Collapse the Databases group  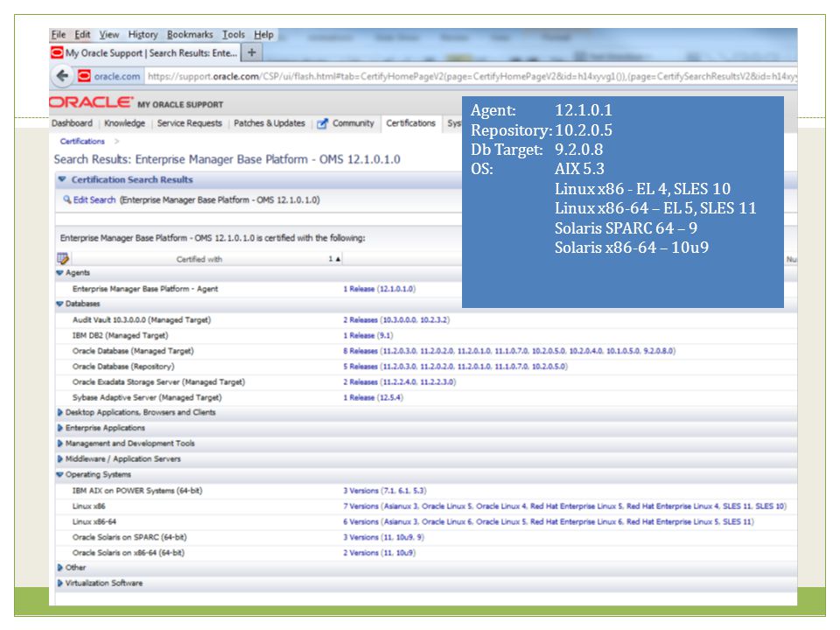59,304
